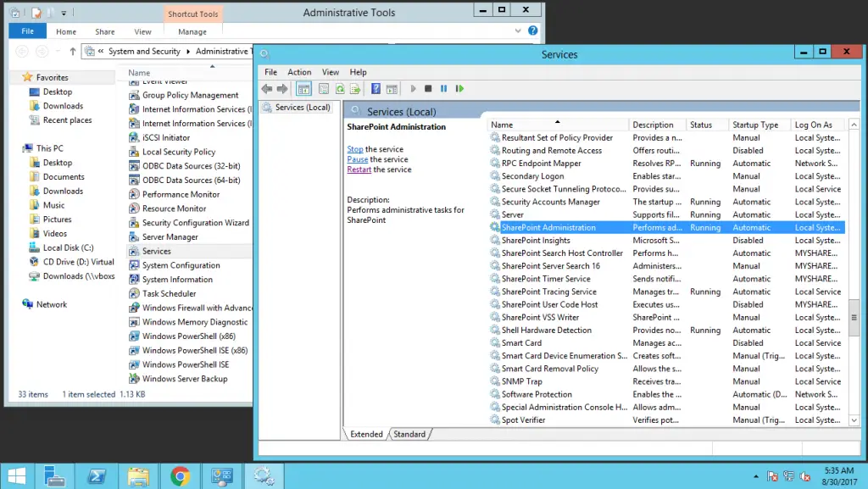The height and width of the screenshot is (489, 868).
Task: Click the Stop the service link
Action: (355, 149)
